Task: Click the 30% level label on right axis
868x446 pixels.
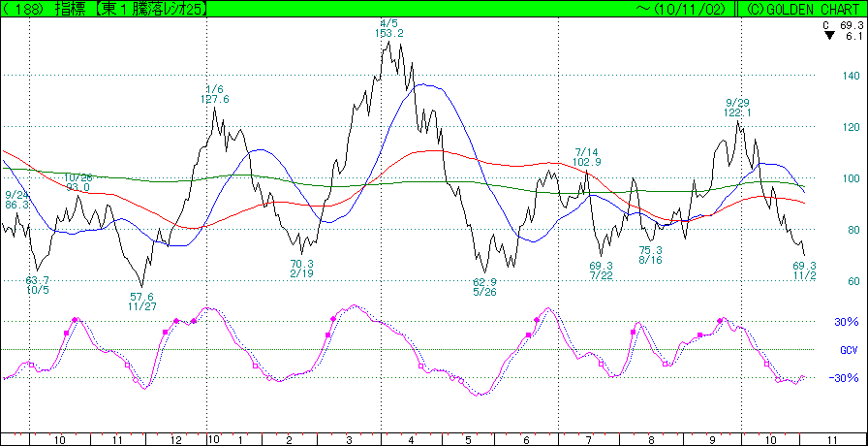Action: [847, 322]
